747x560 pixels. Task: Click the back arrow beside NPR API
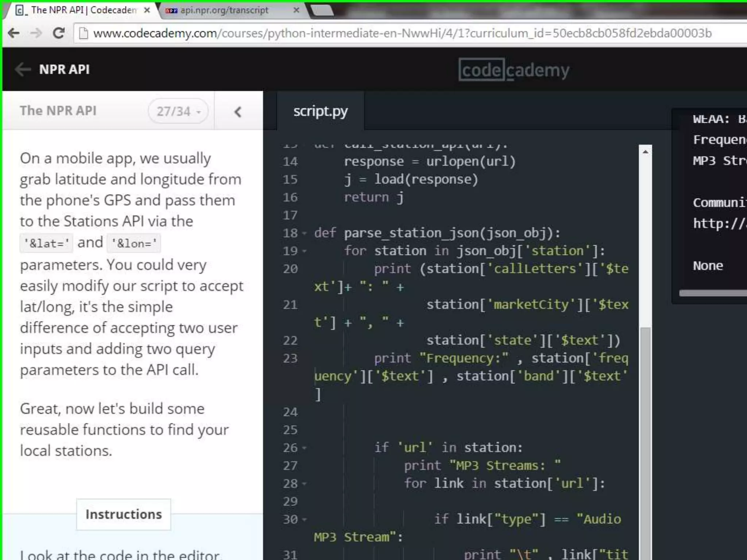pos(23,69)
